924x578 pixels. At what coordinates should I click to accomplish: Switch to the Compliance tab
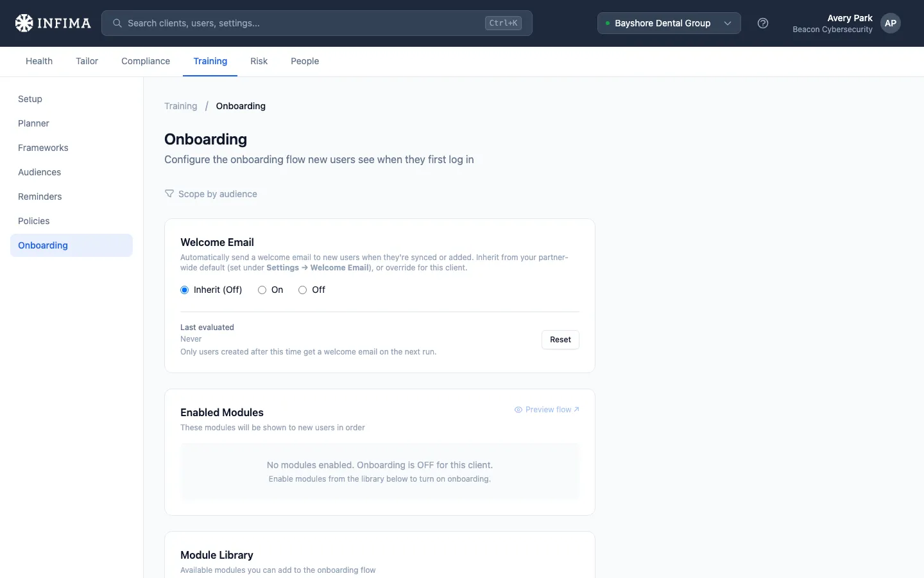click(x=146, y=61)
